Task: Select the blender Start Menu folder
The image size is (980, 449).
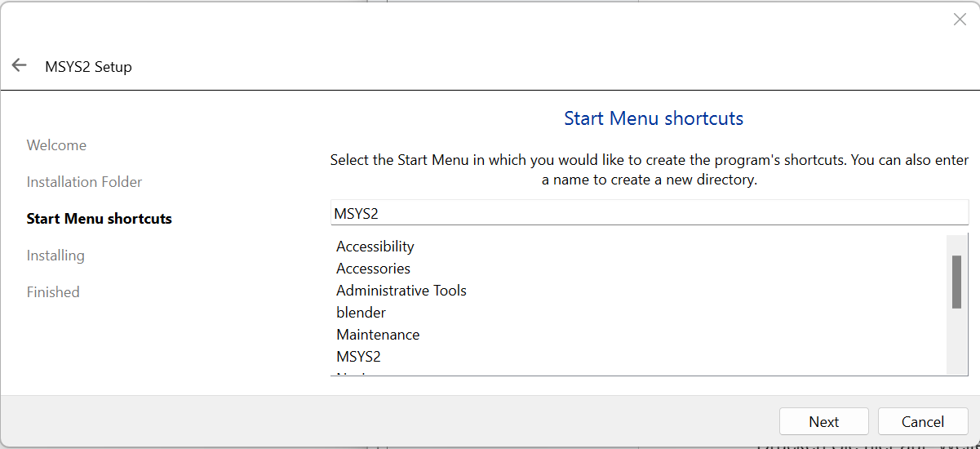Action: [361, 313]
